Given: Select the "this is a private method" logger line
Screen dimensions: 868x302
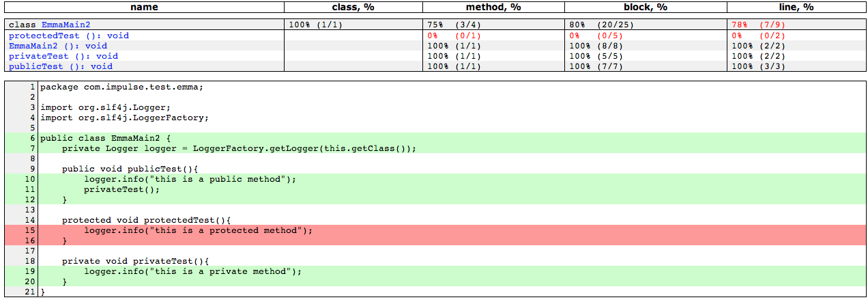Looking at the screenshot, I should 192,271.
